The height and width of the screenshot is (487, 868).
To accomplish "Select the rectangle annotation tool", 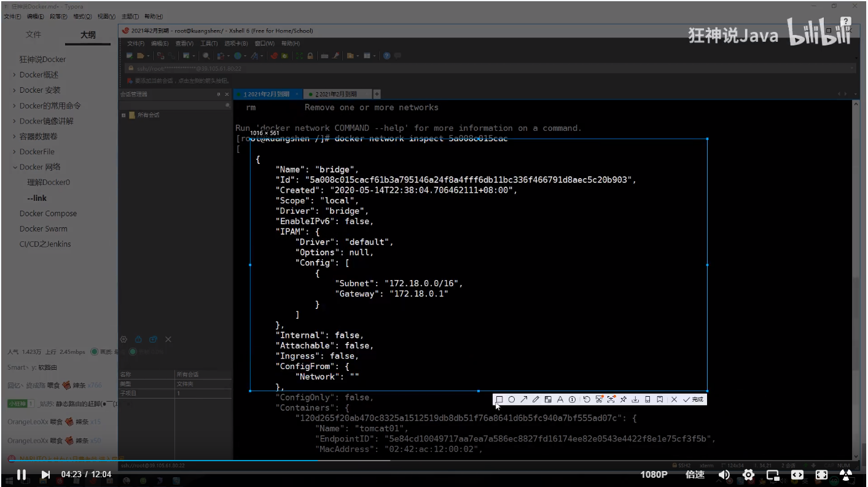I will (499, 400).
